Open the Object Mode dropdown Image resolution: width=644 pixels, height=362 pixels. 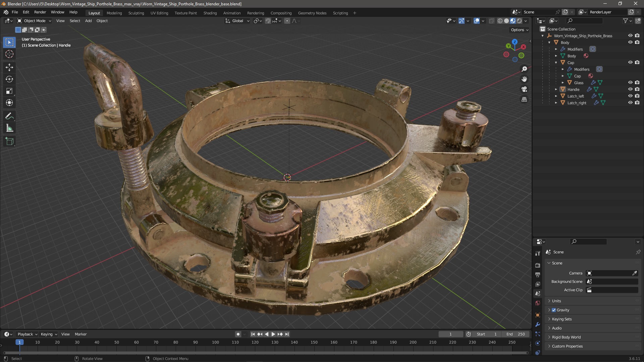pyautogui.click(x=34, y=21)
